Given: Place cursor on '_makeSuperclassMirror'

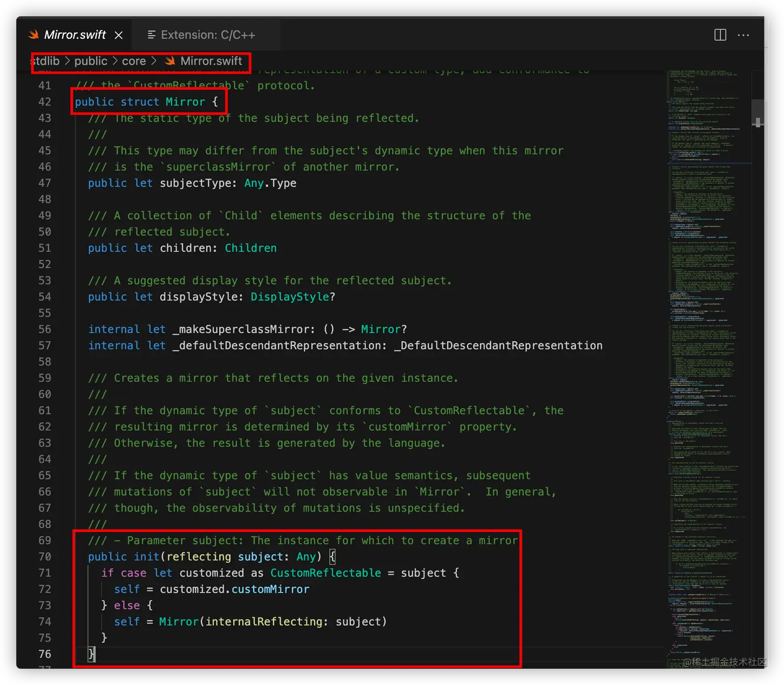Looking at the screenshot, I should pyautogui.click(x=241, y=329).
